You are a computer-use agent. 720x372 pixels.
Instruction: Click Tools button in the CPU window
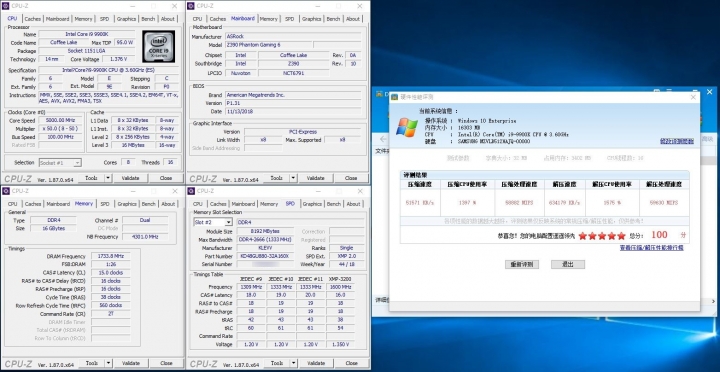91,178
